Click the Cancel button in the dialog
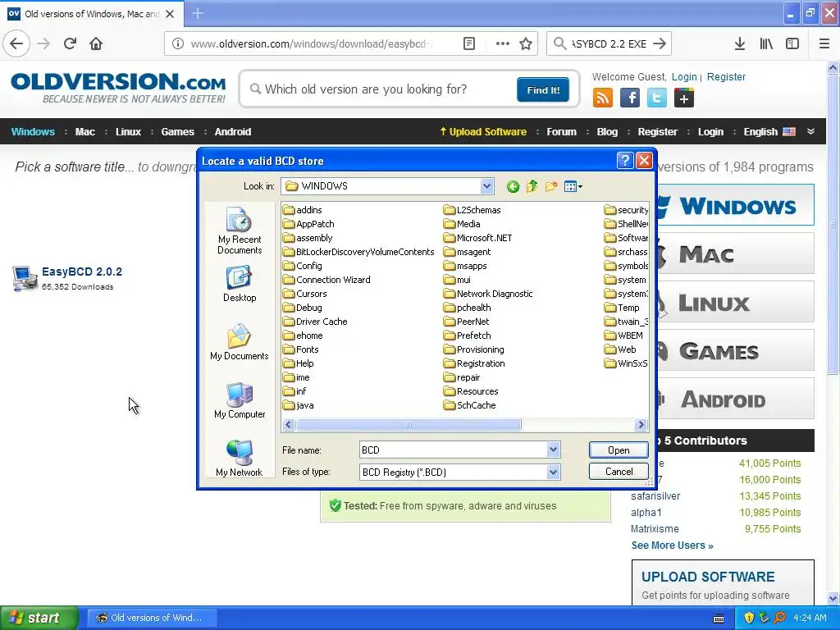The image size is (840, 630). [x=619, y=472]
